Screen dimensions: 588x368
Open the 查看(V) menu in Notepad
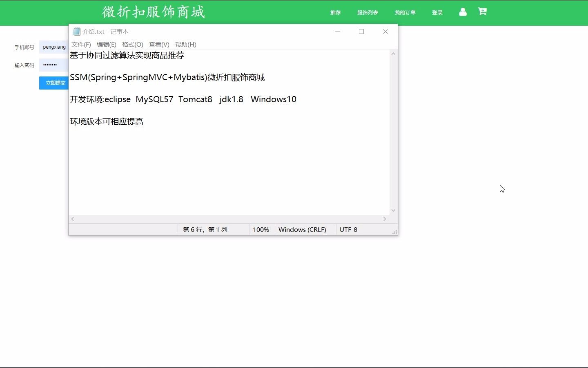[x=159, y=44]
